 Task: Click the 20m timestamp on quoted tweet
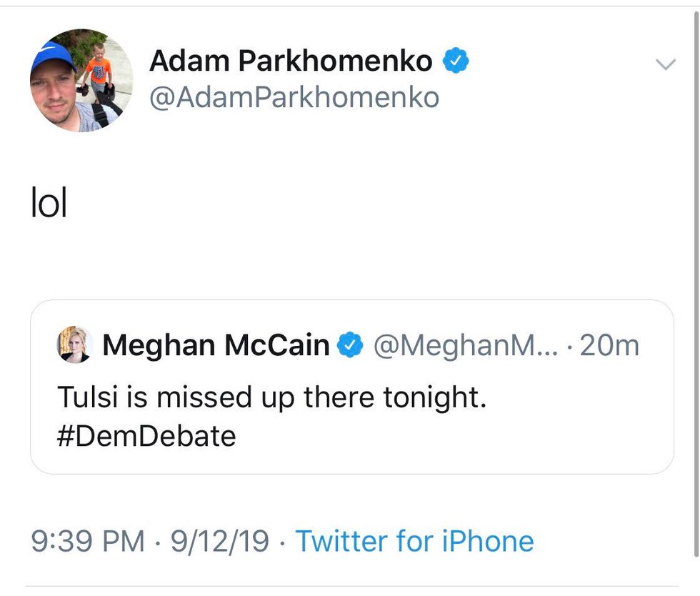click(x=609, y=346)
